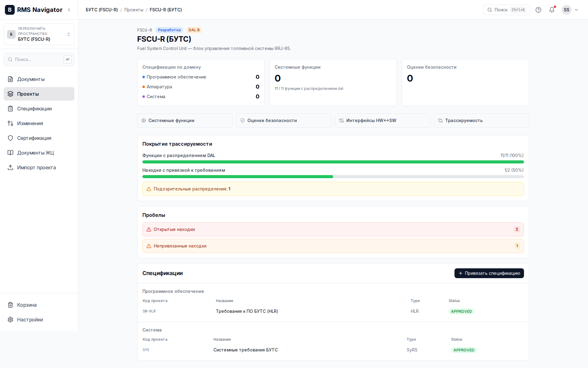Click the SS user avatar
Screen dimensions: 588x368
click(567, 10)
